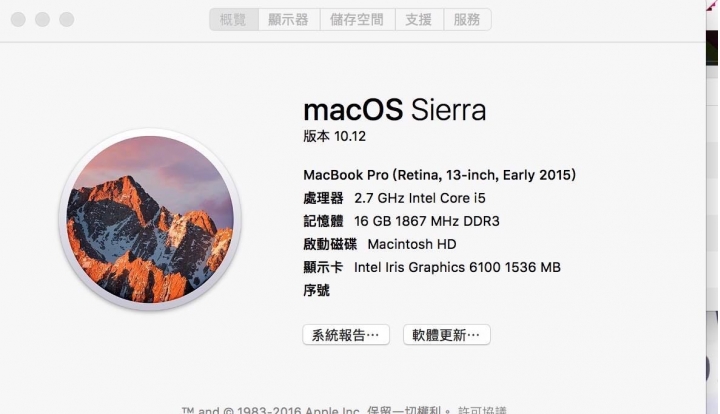Zoom the window with third gray button

click(67, 20)
